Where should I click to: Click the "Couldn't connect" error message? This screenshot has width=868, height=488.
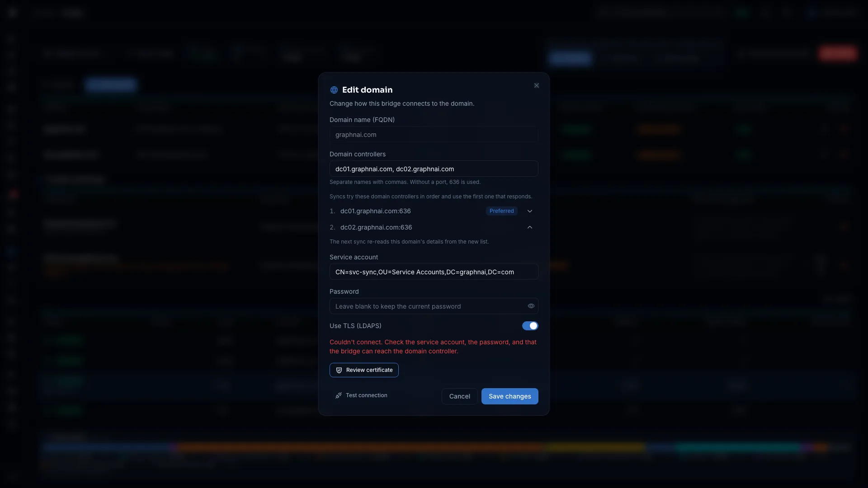[x=433, y=347]
